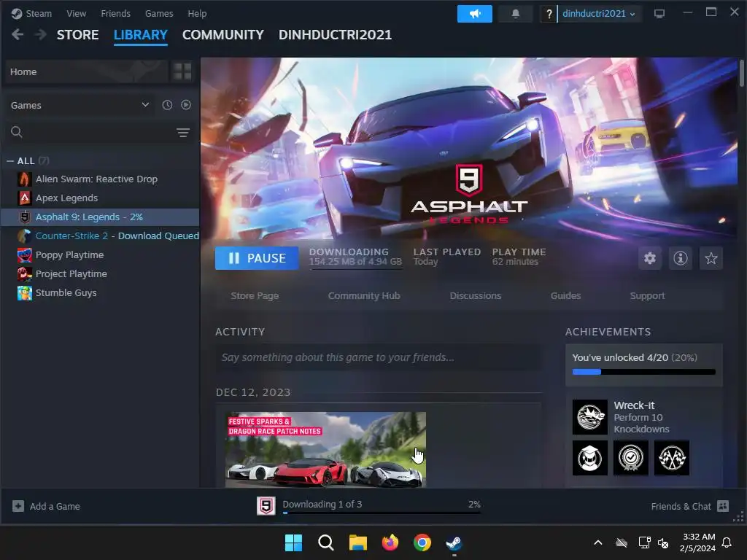
Task: Collapse the ALL games category
Action: [10, 161]
